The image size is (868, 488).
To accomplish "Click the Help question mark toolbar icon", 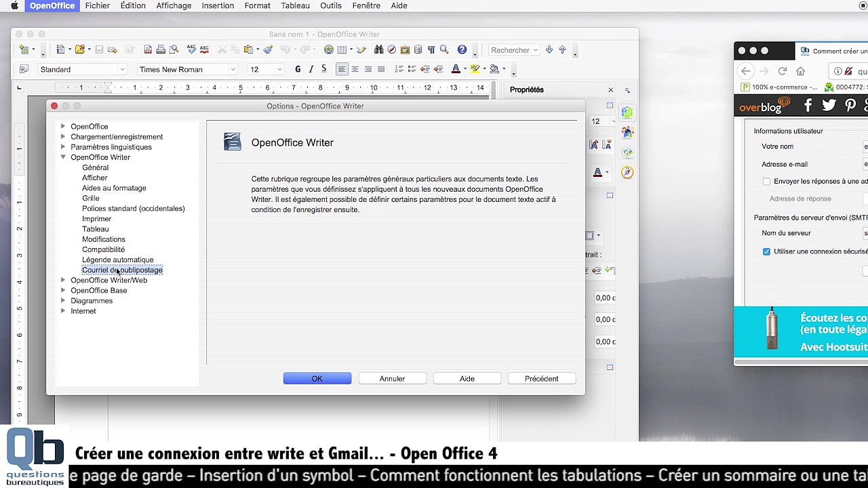I will click(462, 49).
